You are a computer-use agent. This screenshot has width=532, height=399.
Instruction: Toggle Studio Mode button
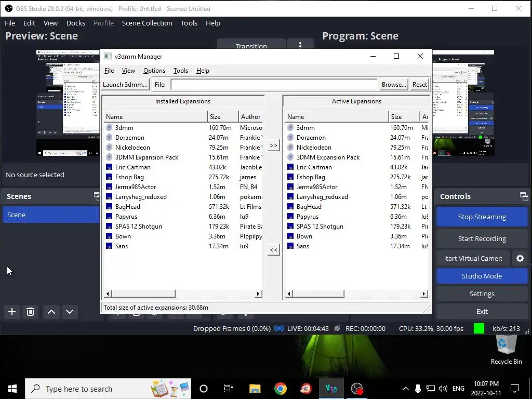482,276
